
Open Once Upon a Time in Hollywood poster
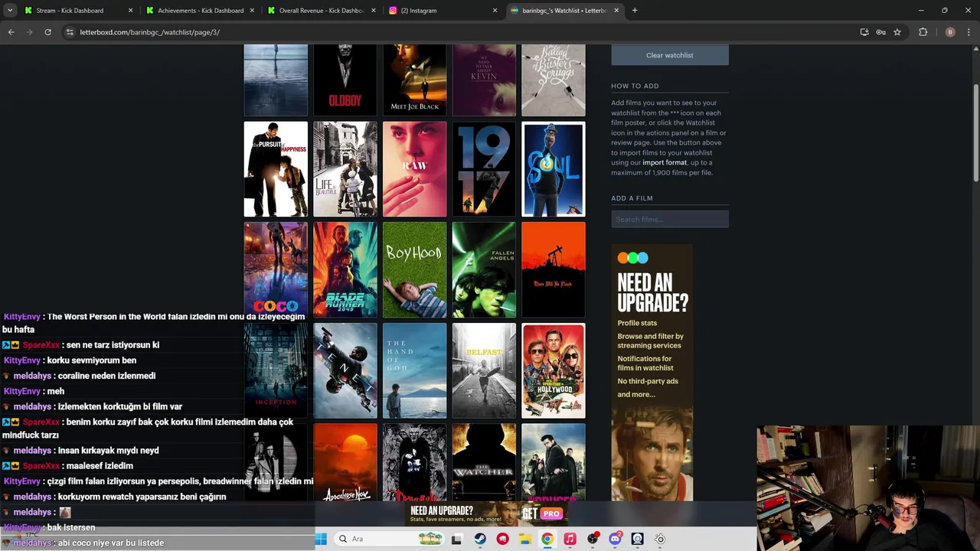coord(553,370)
